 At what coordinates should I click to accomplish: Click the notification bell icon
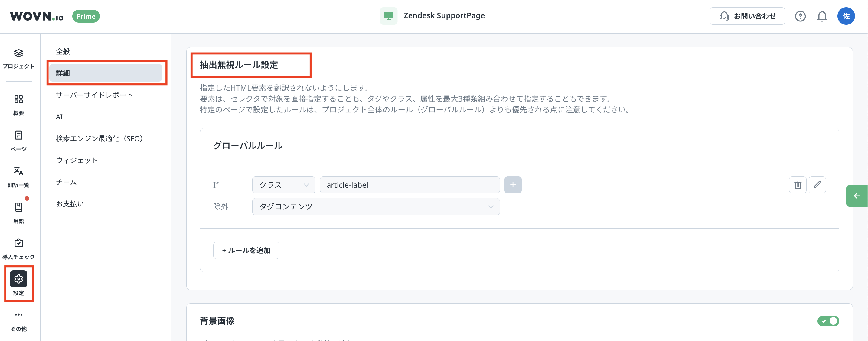(x=822, y=16)
